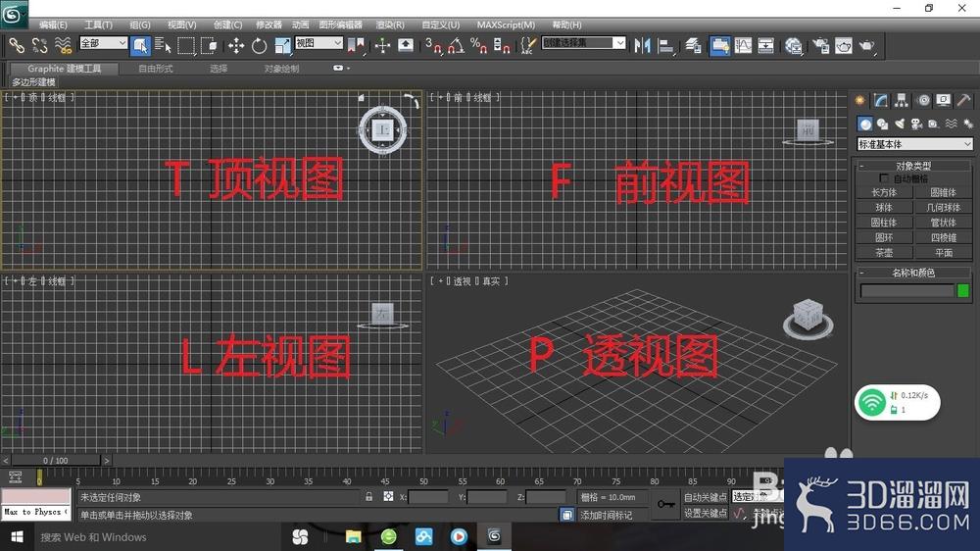Open the 标准基本体 category dropdown

point(915,144)
